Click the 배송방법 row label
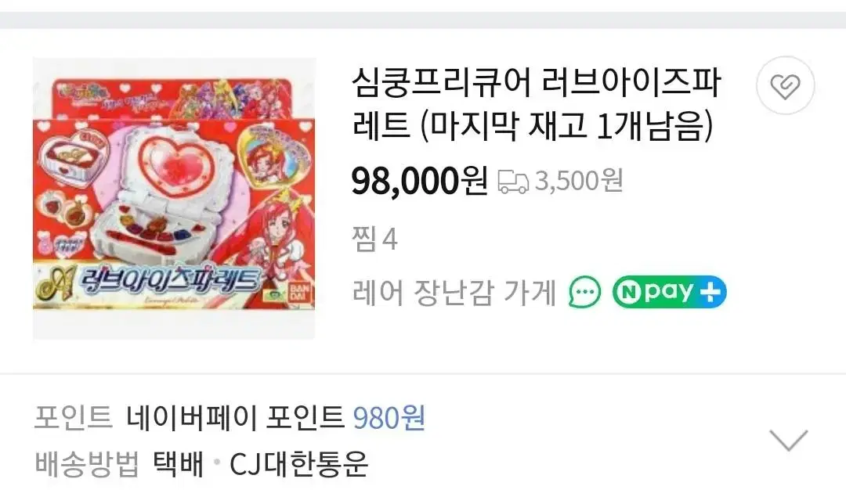The height and width of the screenshot is (504, 846). click(87, 463)
